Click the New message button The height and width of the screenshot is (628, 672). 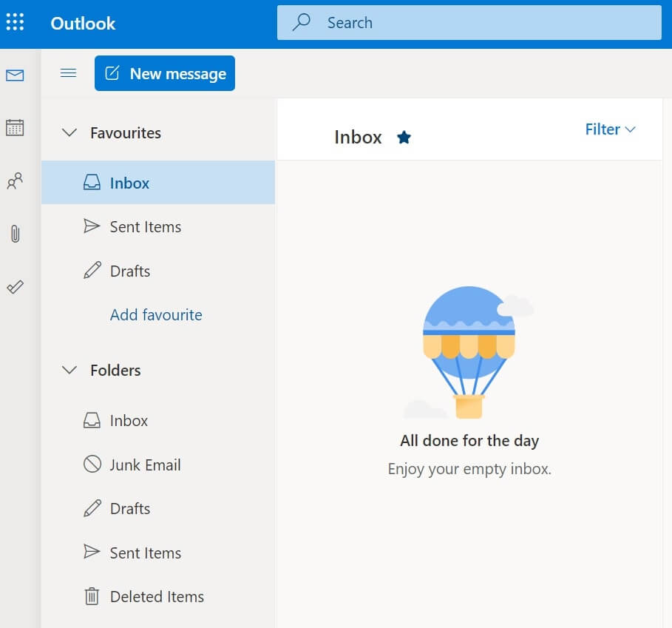tap(165, 73)
